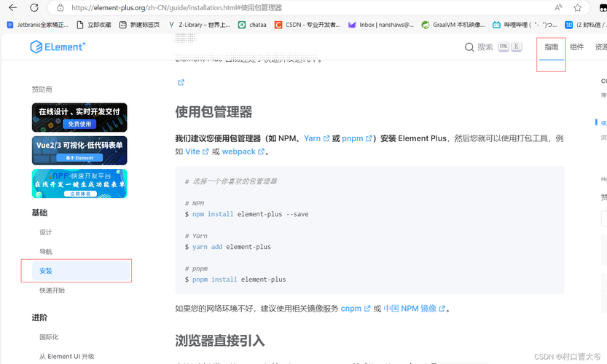The image size is (607, 364).
Task: Click the read aloud icon in address bar
Action: pyautogui.click(x=558, y=8)
